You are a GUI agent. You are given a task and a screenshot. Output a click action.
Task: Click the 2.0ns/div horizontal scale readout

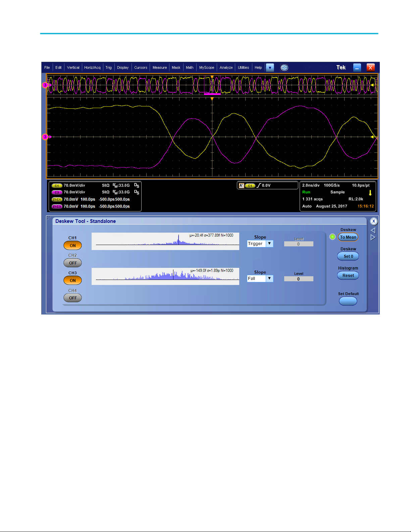point(311,185)
